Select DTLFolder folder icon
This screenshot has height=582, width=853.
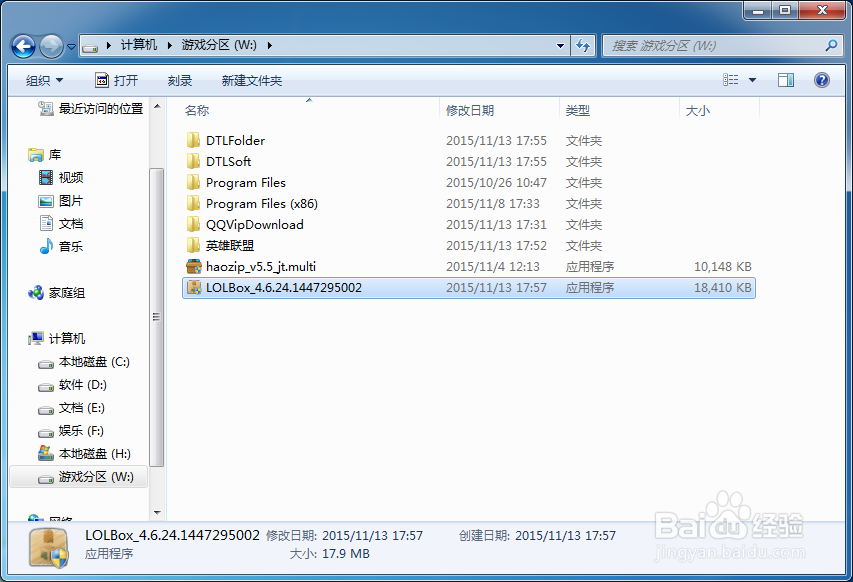tap(193, 140)
